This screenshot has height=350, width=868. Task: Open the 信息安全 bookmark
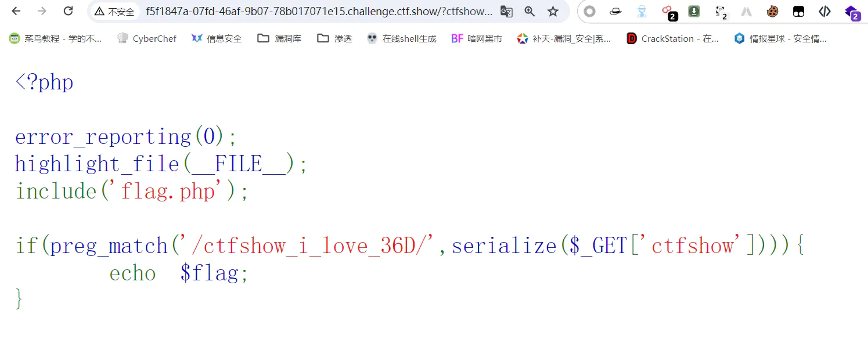click(217, 38)
